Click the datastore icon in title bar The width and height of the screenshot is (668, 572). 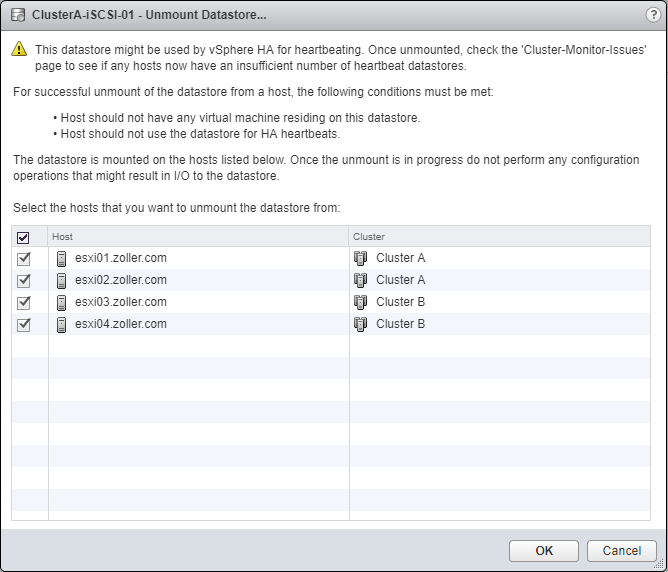17,15
